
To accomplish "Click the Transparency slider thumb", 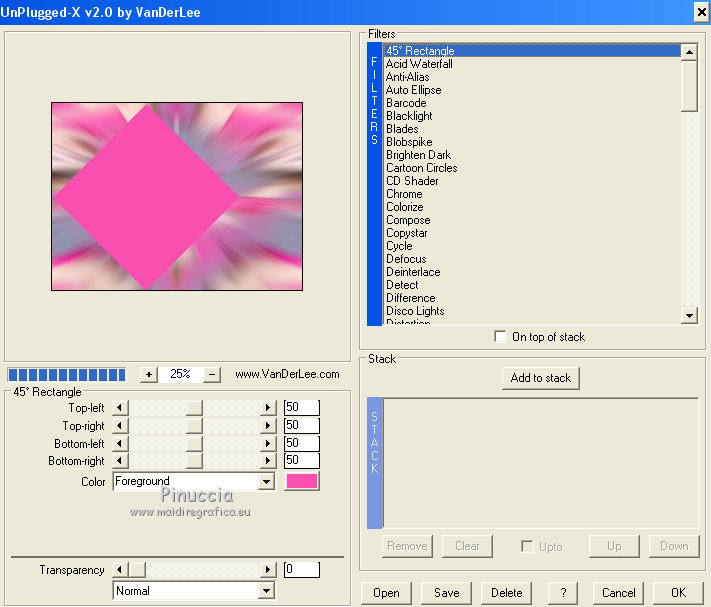I will (x=137, y=569).
